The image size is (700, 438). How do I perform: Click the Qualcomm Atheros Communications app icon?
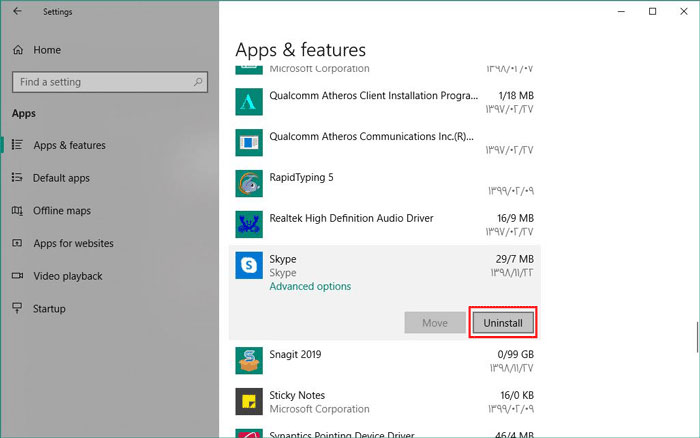coord(249,142)
